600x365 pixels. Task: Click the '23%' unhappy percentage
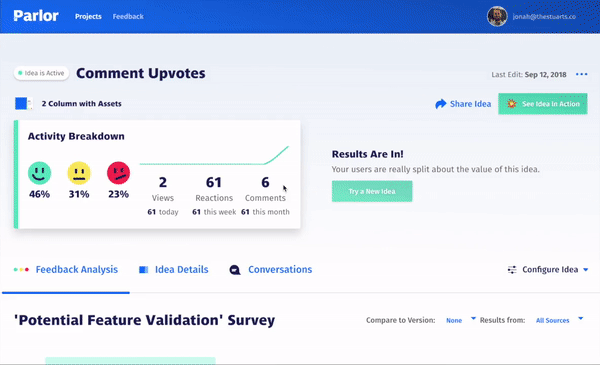click(118, 194)
